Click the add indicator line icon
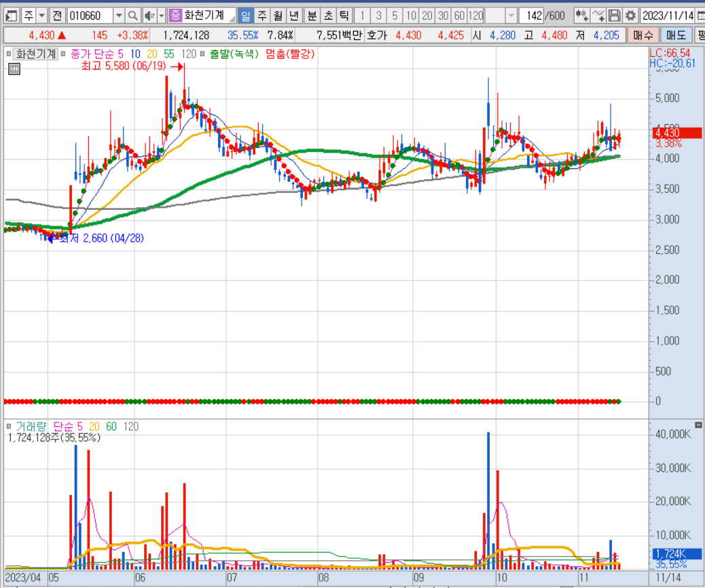This screenshot has width=705, height=588. tap(598, 16)
